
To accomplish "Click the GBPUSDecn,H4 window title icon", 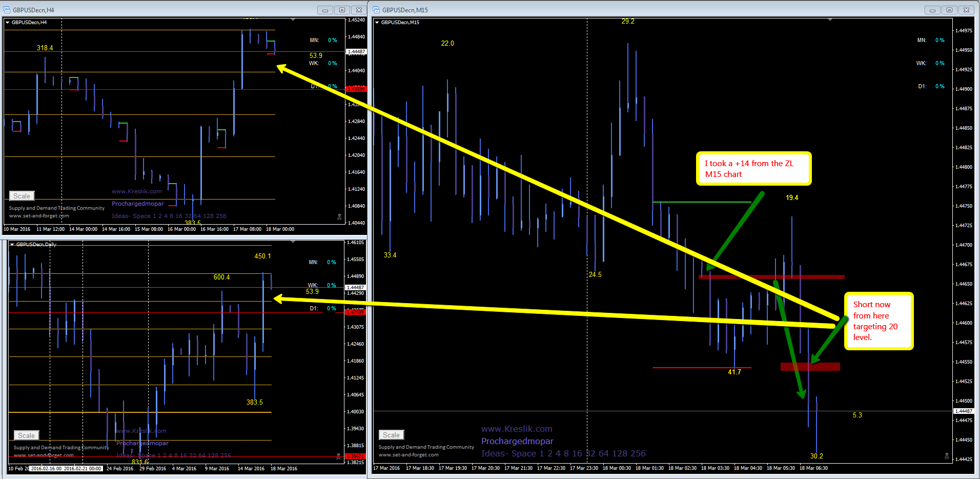I will pyautogui.click(x=7, y=10).
